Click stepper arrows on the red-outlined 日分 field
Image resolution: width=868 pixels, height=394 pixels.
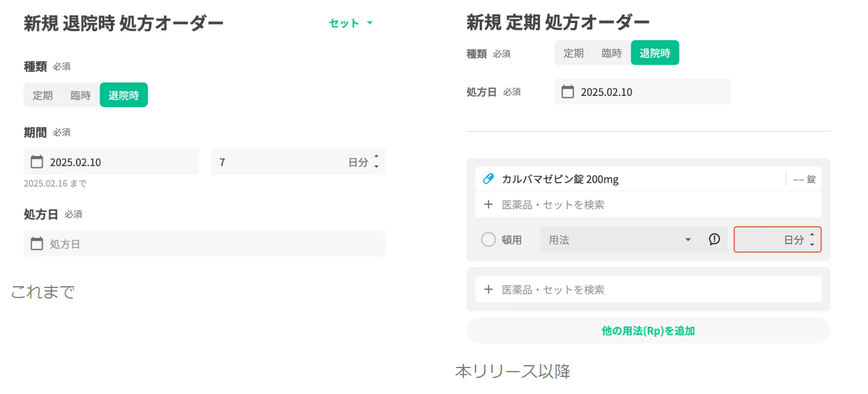click(x=812, y=240)
